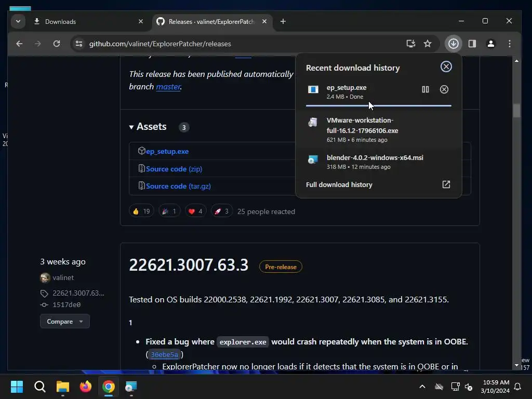Click the valinet avatar image

[45, 277]
